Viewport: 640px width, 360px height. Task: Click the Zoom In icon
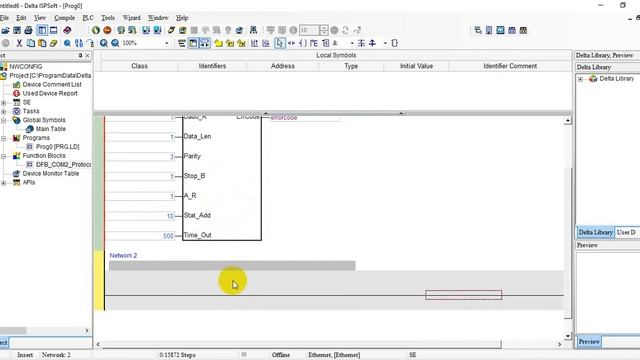click(x=104, y=43)
